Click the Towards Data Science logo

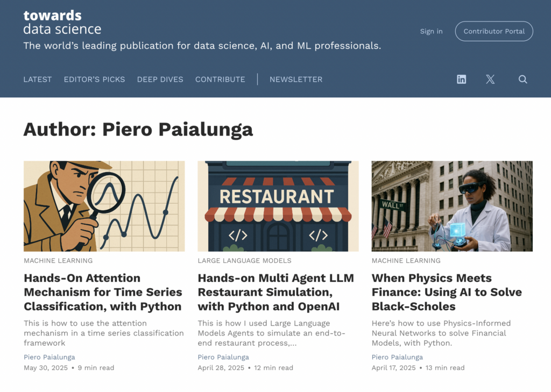point(62,22)
